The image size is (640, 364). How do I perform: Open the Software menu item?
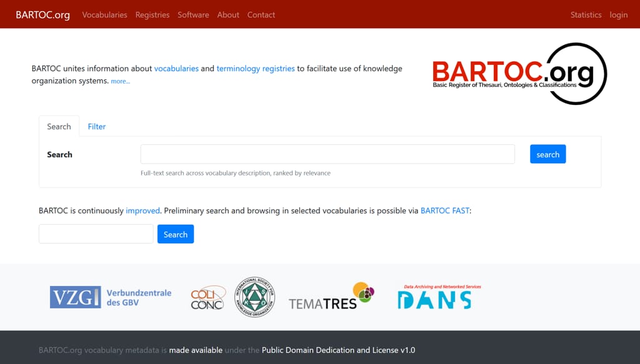coord(193,15)
